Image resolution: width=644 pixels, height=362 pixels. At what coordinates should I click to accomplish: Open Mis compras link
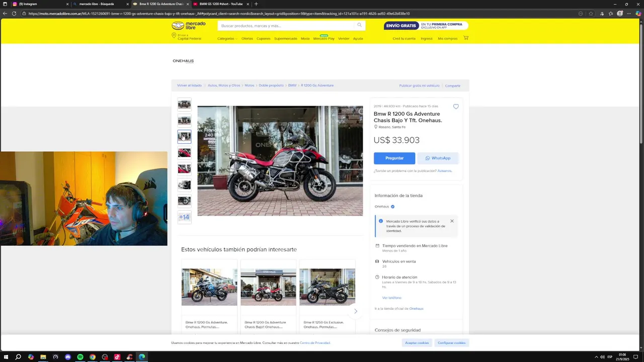448,39
